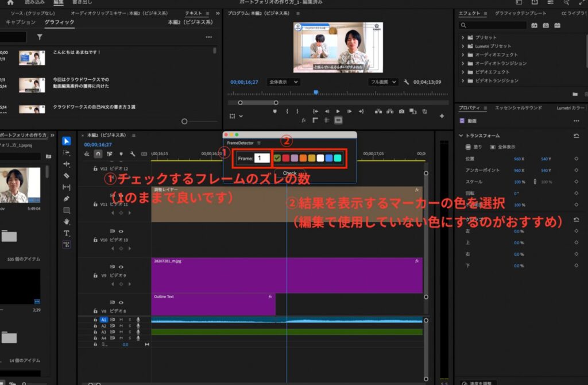Toggle visibility eye of ビデオ 9 track
Screen dimensions: 588x385
click(x=121, y=267)
